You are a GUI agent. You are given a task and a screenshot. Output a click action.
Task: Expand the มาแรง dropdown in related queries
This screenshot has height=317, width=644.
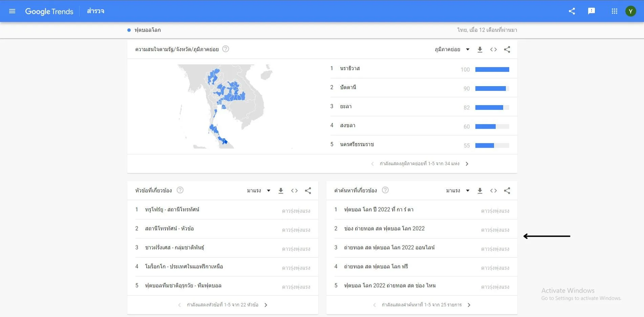(458, 191)
